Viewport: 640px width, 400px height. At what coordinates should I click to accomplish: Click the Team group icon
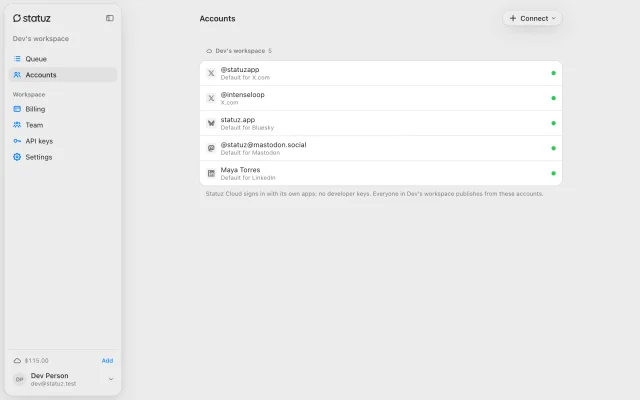pyautogui.click(x=17, y=125)
